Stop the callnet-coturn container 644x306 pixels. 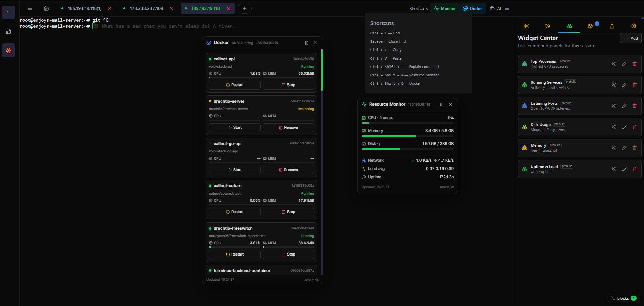(x=288, y=212)
